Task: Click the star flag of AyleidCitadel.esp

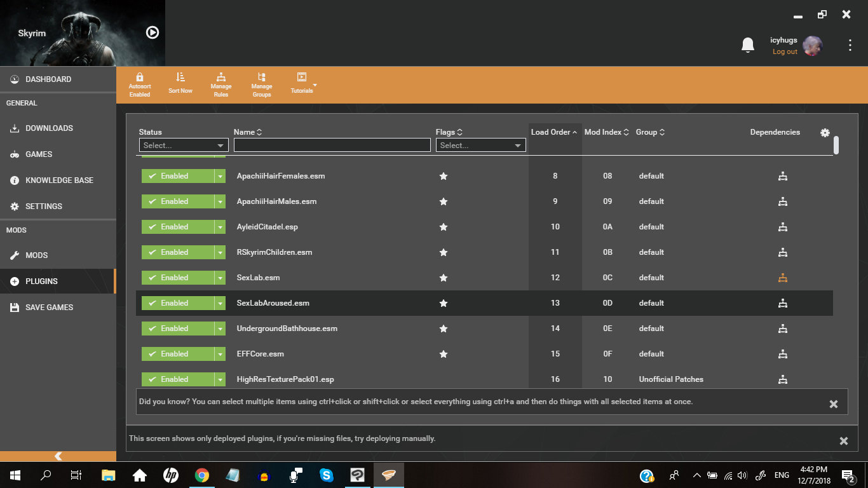Action: click(444, 227)
